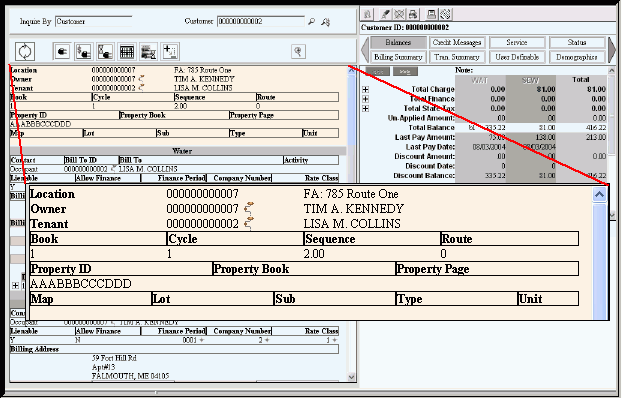Click the Water section header bar
Viewport: 622px width, 398px height.
[x=178, y=151]
